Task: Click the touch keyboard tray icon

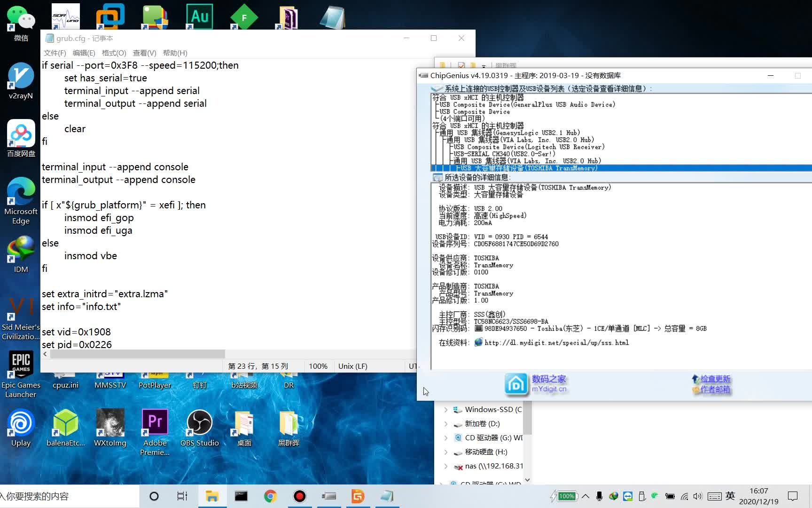Action: (714, 496)
